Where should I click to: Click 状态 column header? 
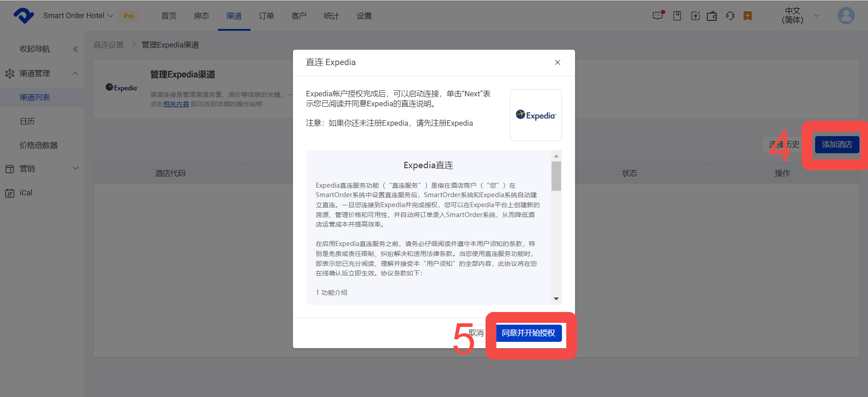click(629, 173)
